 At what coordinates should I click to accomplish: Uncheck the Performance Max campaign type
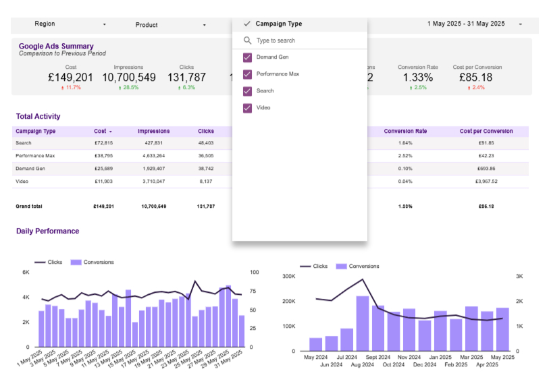246,74
